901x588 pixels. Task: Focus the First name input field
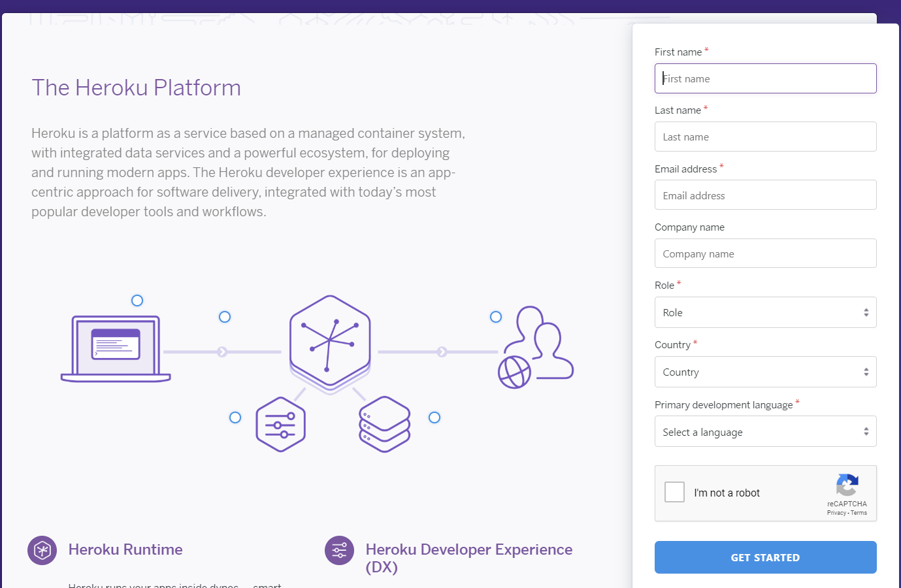pyautogui.click(x=766, y=78)
